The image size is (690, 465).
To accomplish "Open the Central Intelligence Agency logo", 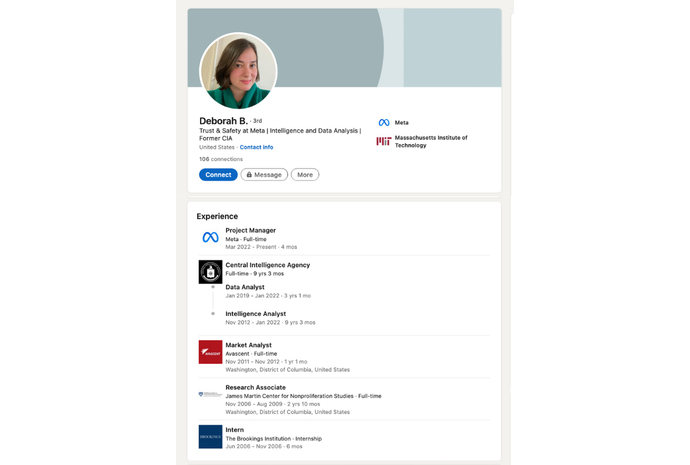I will [x=210, y=272].
